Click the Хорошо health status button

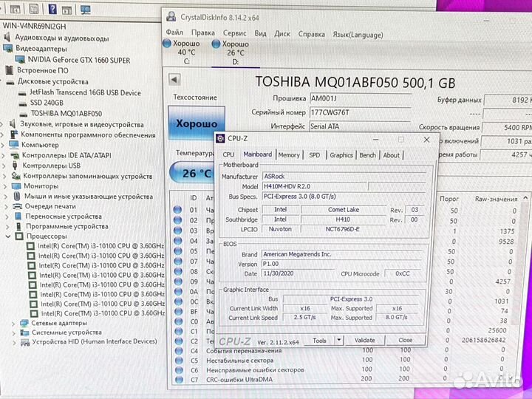[x=197, y=123]
